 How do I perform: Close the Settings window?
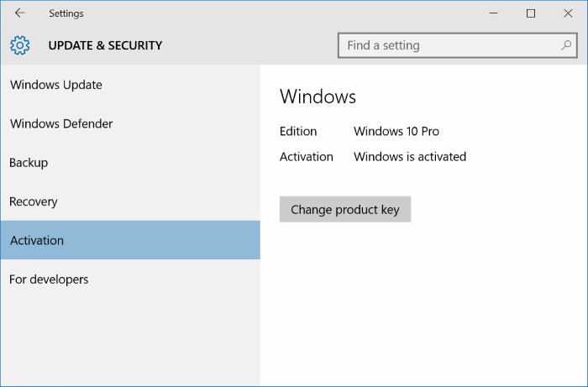568,13
